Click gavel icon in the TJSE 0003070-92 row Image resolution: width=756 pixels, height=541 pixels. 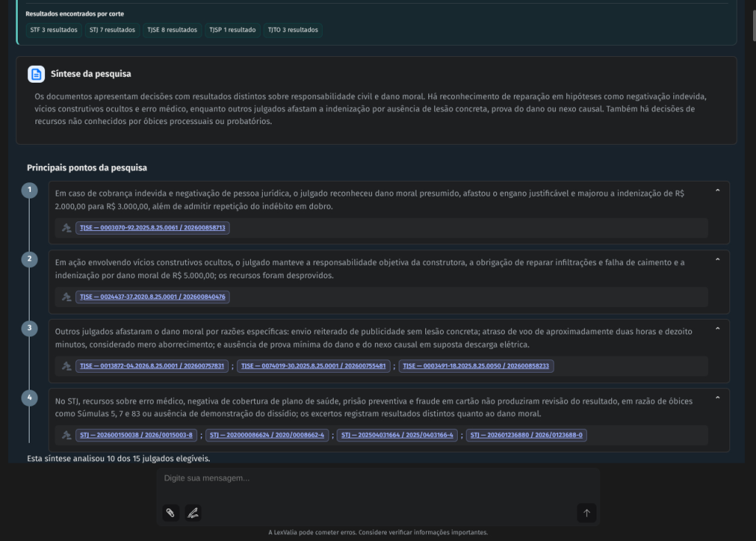(66, 227)
